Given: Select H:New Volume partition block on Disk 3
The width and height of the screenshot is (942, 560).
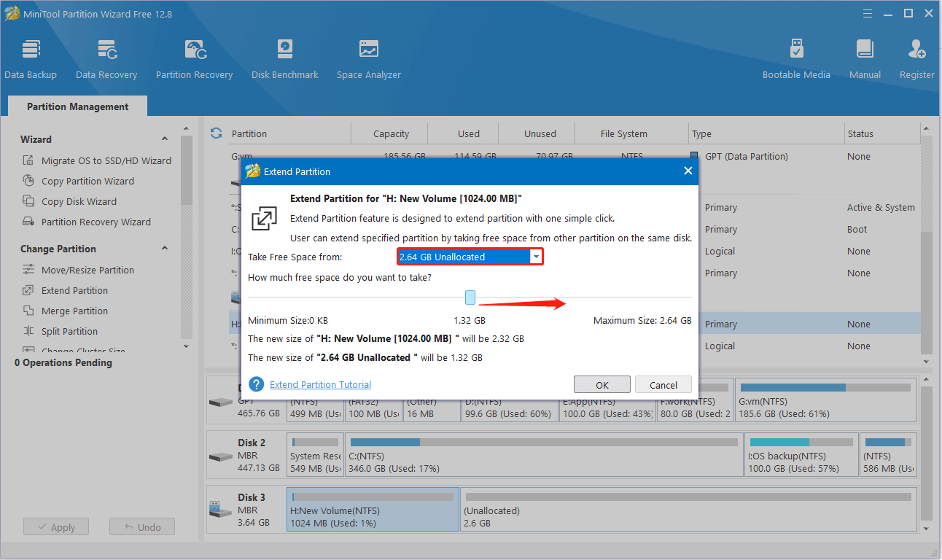Looking at the screenshot, I should click(373, 510).
